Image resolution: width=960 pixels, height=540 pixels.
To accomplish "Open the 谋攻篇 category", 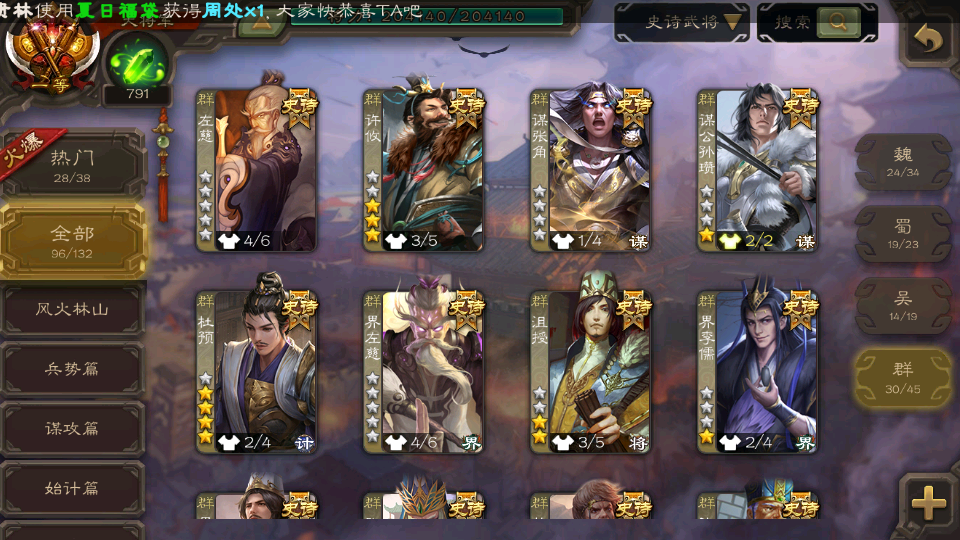I will click(72, 429).
